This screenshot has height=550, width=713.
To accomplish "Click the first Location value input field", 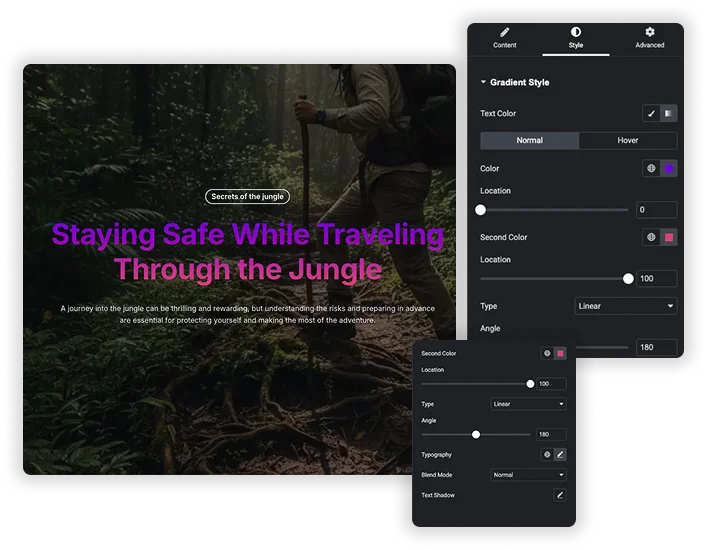I will [x=657, y=210].
